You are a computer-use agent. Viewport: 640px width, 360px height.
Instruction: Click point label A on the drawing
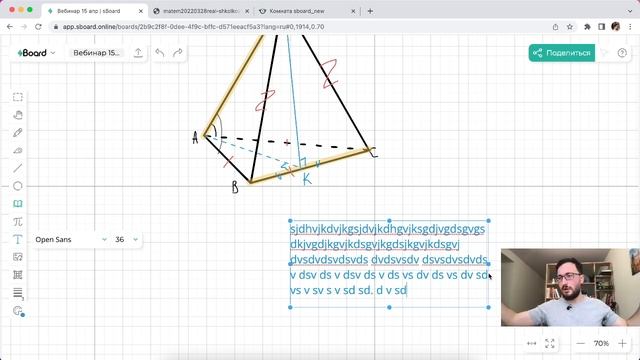tap(195, 138)
